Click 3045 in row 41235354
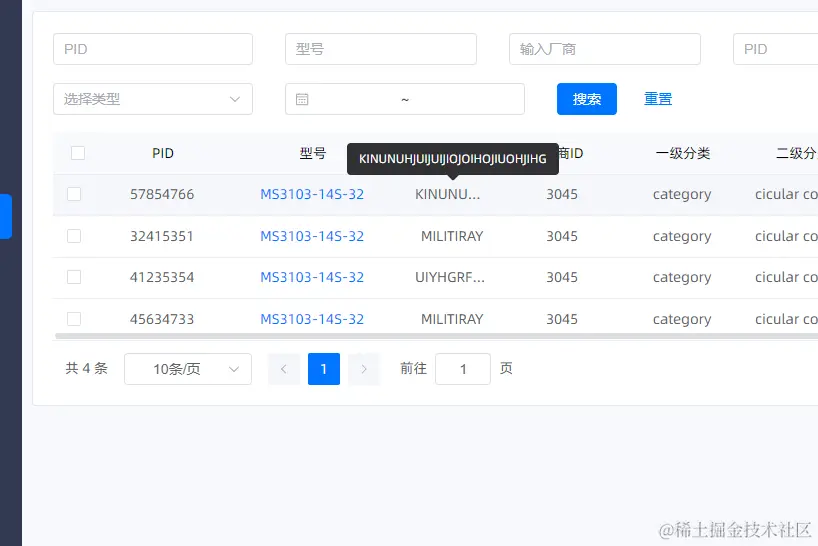Screen dimensions: 818x546 [x=562, y=277]
